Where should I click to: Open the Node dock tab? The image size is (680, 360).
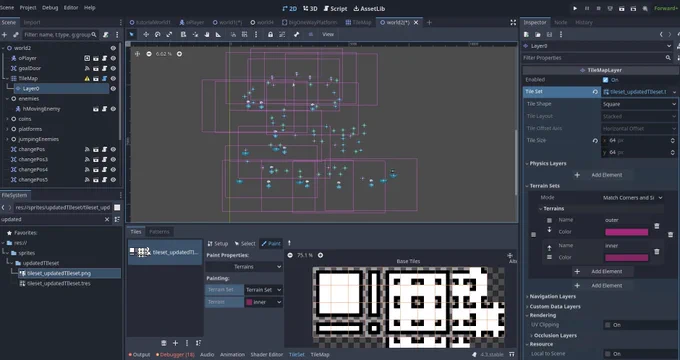[561, 22]
